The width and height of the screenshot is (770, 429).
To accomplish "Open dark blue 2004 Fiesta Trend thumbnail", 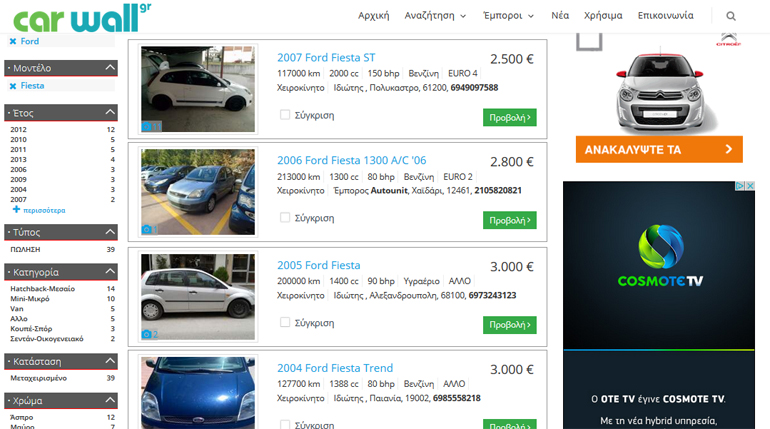I will [198, 393].
